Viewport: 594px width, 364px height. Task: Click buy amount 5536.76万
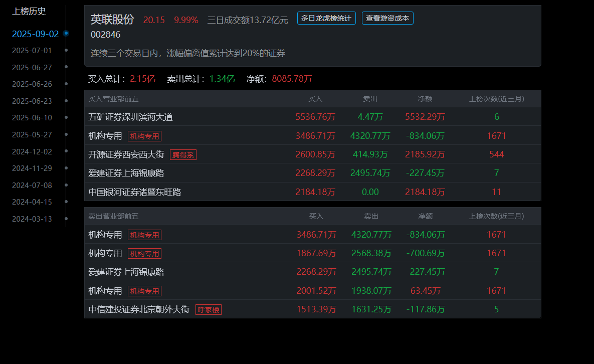tap(315, 117)
